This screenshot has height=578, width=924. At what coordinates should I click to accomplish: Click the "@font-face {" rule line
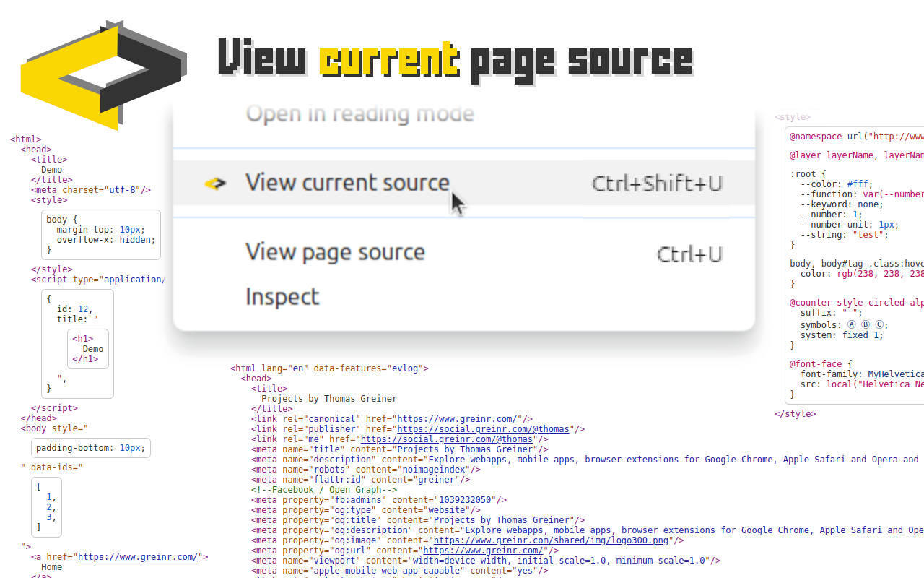click(x=821, y=364)
